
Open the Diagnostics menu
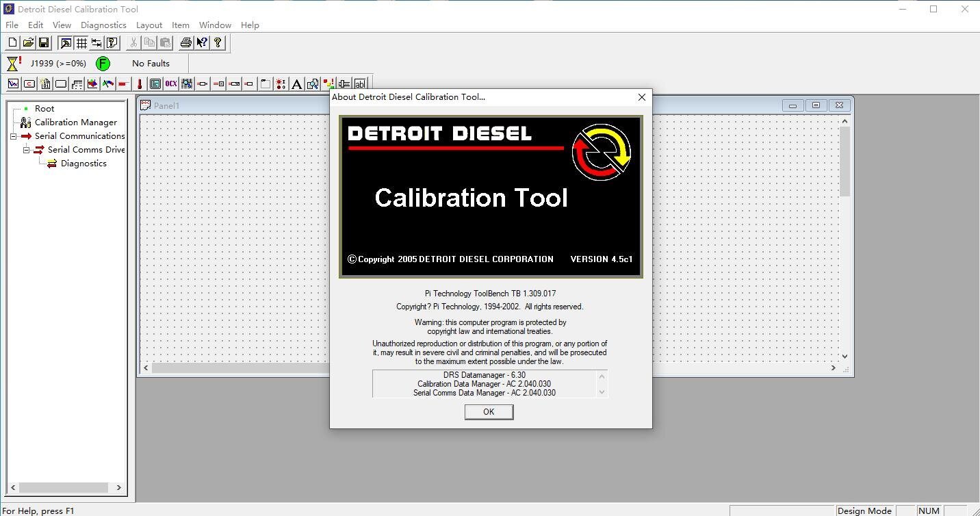point(103,25)
